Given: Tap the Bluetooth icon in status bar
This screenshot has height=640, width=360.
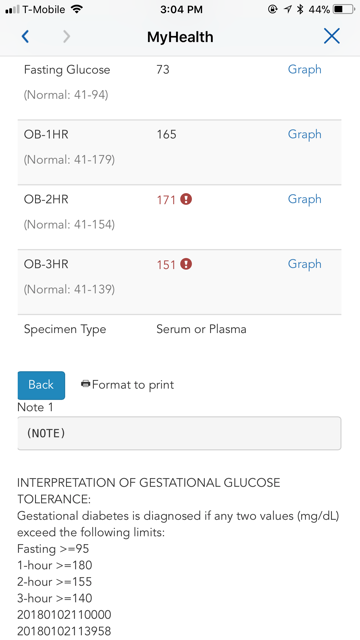Looking at the screenshot, I should pos(300,9).
